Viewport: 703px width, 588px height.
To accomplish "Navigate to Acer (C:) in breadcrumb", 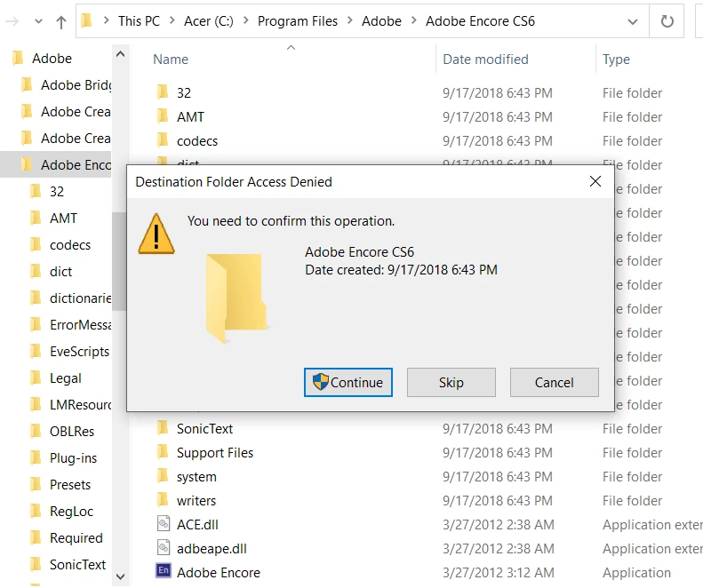I will (209, 21).
